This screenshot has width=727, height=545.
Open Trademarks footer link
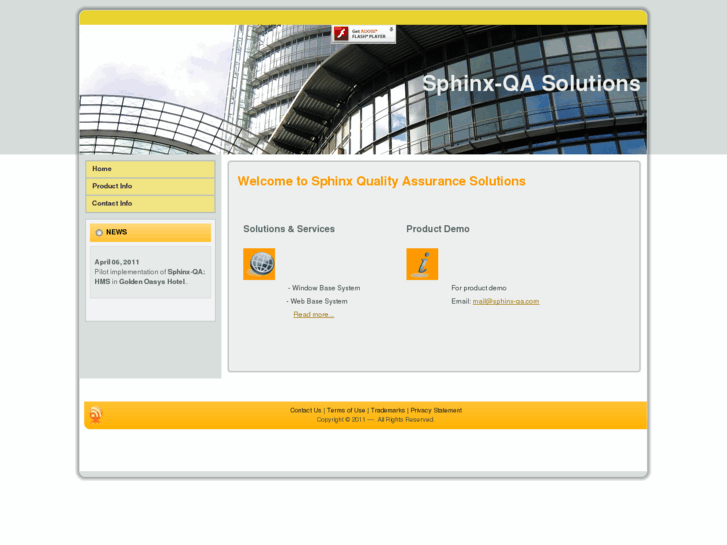point(388,410)
